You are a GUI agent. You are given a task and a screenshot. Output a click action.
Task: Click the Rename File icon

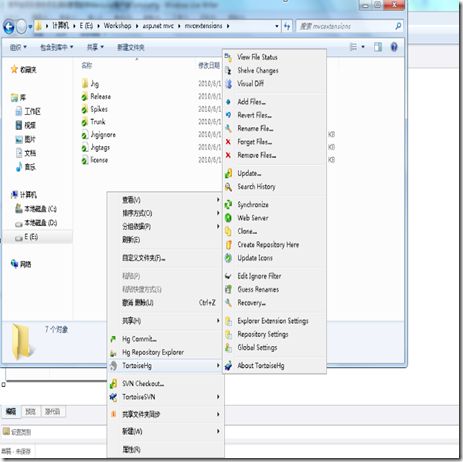point(228,128)
